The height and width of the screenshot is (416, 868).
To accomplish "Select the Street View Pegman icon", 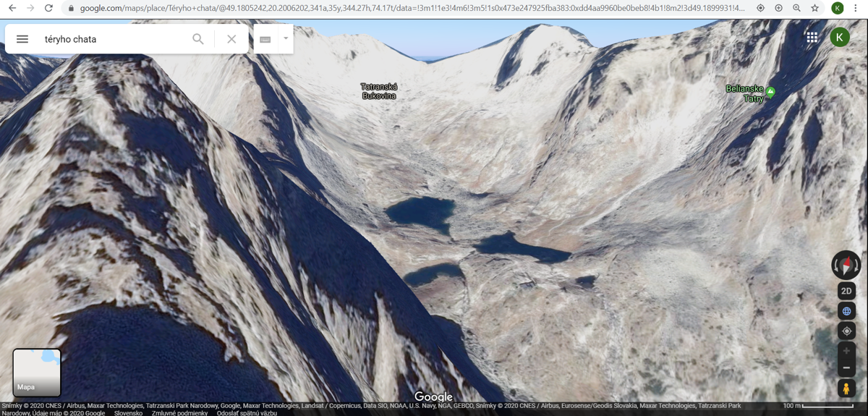I will [846, 389].
